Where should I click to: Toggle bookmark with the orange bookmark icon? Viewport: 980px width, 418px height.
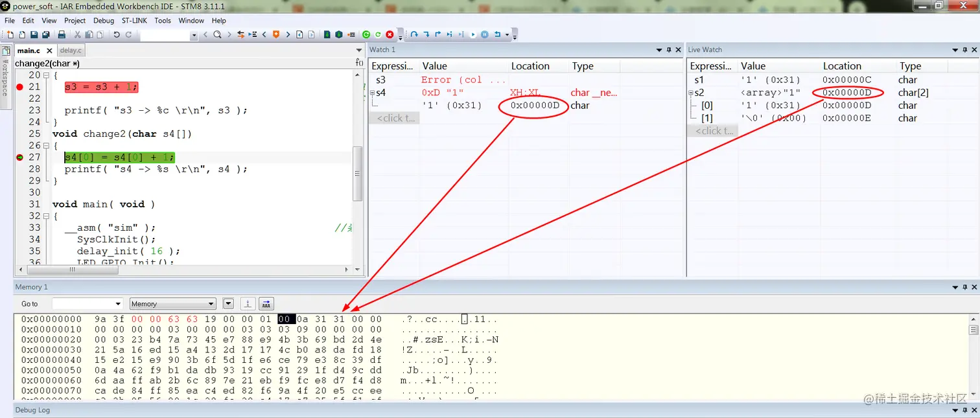tap(275, 34)
